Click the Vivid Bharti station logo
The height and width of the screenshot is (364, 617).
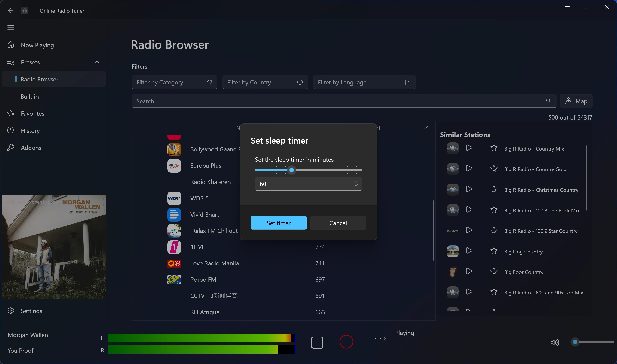[x=174, y=215]
